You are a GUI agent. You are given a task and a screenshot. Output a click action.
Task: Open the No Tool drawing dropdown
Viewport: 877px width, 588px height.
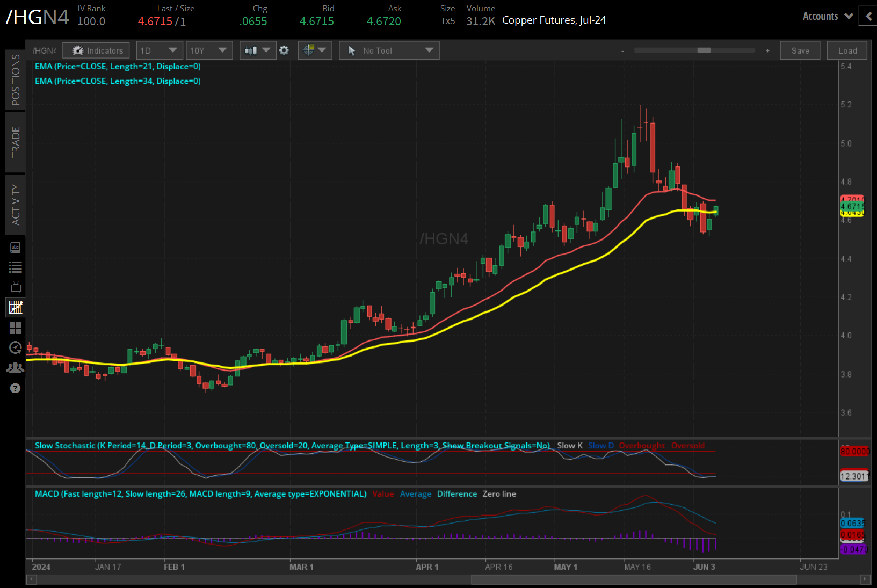(x=389, y=50)
